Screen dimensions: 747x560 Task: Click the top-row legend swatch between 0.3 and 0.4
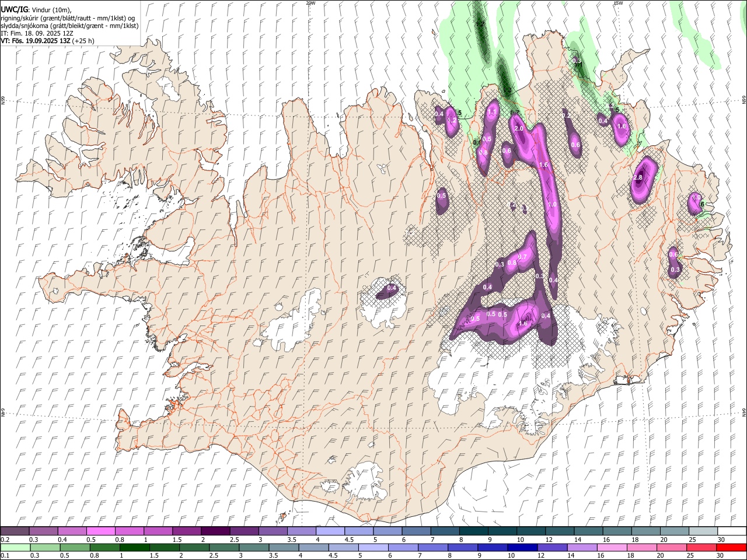point(44,531)
